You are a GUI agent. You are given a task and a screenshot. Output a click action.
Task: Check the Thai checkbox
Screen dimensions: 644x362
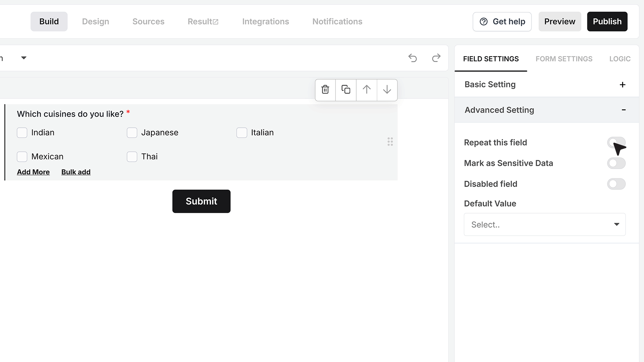pos(132,157)
